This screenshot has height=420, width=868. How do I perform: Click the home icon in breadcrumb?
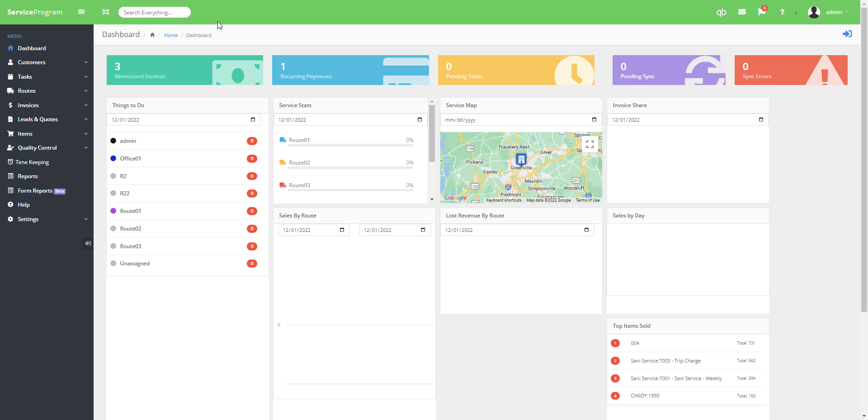tap(152, 35)
